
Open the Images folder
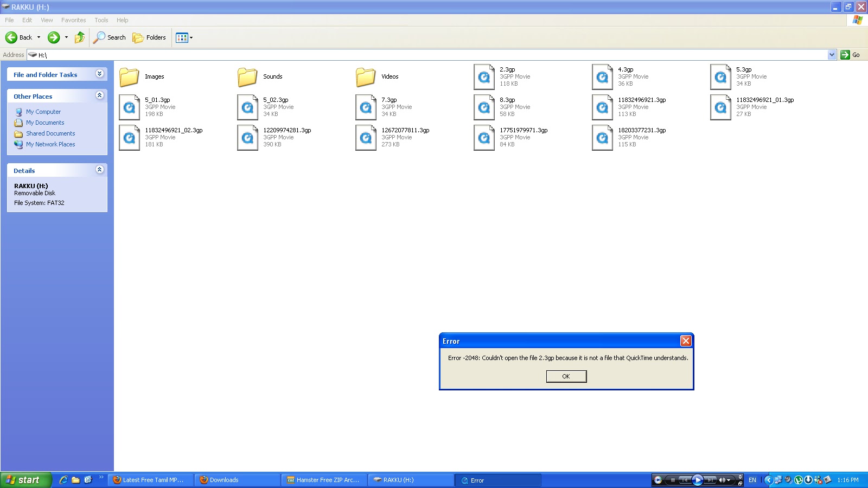(129, 77)
